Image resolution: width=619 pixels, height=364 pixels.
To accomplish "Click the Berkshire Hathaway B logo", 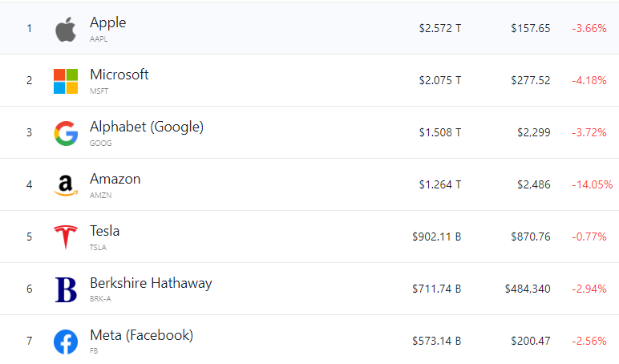I will 65,289.
